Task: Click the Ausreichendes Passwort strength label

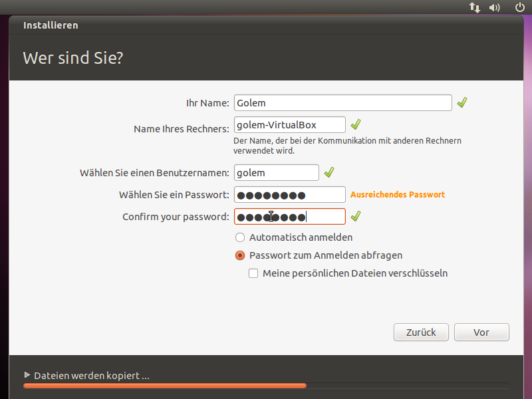Action: point(397,195)
